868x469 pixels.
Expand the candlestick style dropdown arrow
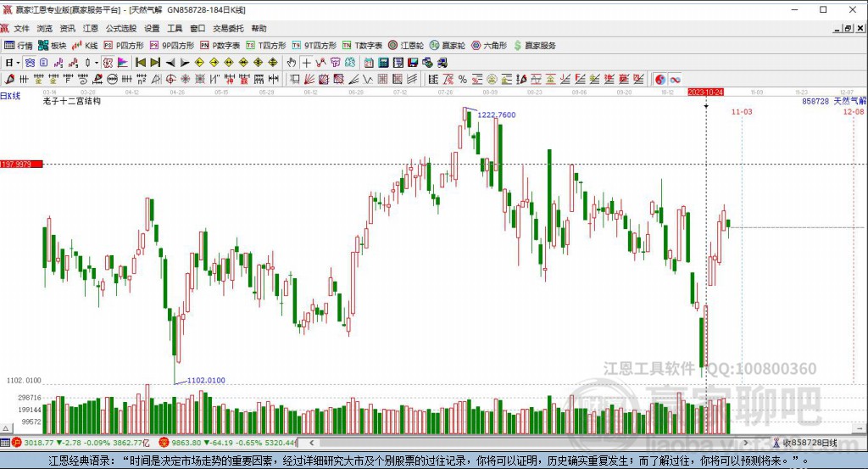click(x=97, y=63)
